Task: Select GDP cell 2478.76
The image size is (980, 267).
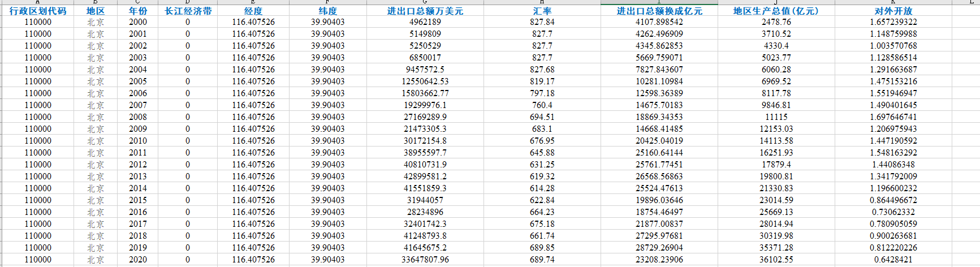Action: 776,22
